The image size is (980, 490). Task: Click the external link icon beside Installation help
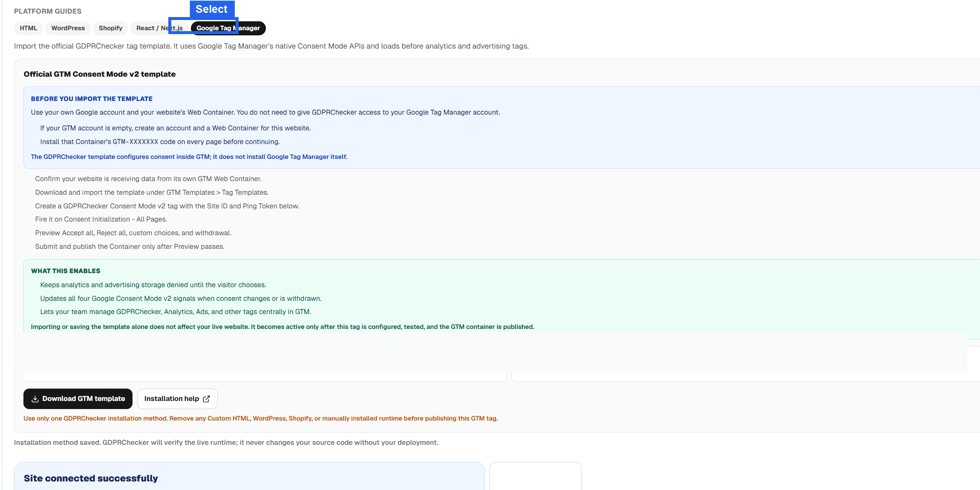[x=207, y=399]
